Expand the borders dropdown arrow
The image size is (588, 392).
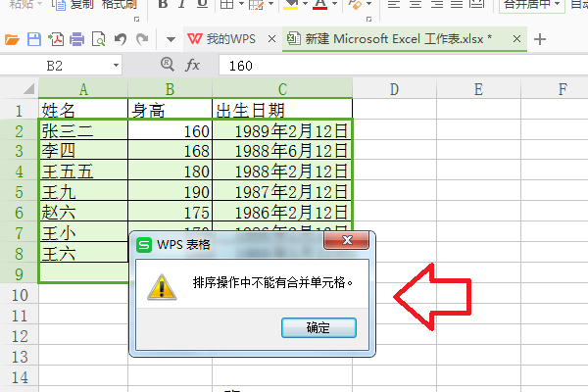pos(241,4)
